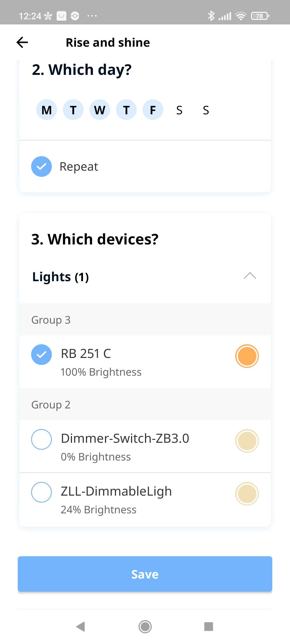This screenshot has height=644, width=290.
Task: Tap Android back navigation triangle
Action: coord(81,627)
